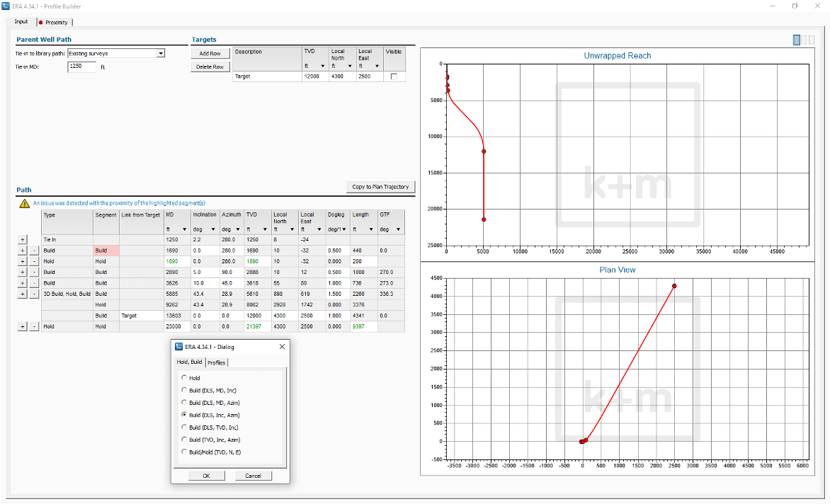Select the last plot layout icon
Screen dimensions: 830x504
(x=812, y=40)
